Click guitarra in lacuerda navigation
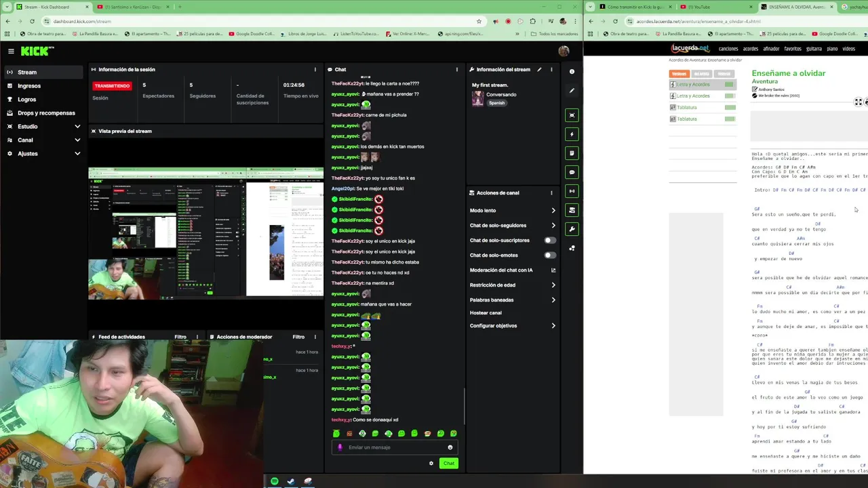868x488 pixels. pyautogui.click(x=814, y=49)
